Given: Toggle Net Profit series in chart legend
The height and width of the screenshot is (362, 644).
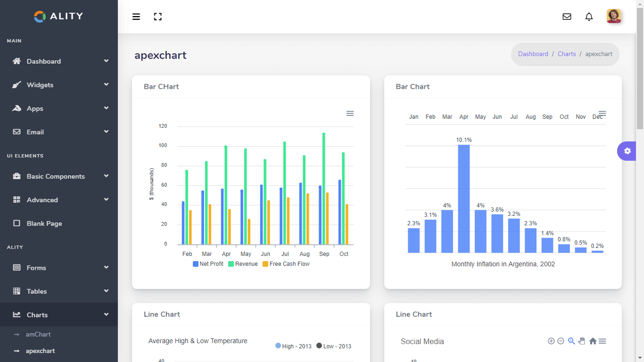Looking at the screenshot, I should pos(208,264).
